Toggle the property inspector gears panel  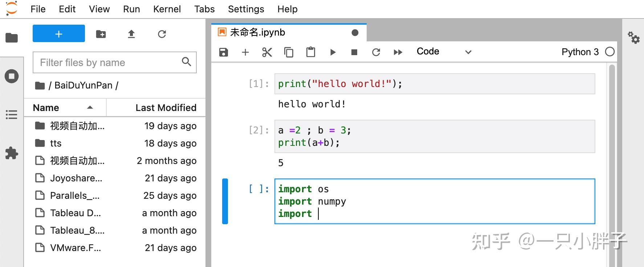click(634, 37)
